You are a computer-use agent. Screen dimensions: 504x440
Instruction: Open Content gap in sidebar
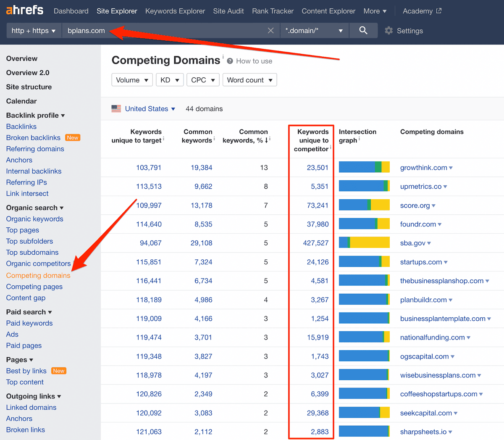(x=26, y=298)
